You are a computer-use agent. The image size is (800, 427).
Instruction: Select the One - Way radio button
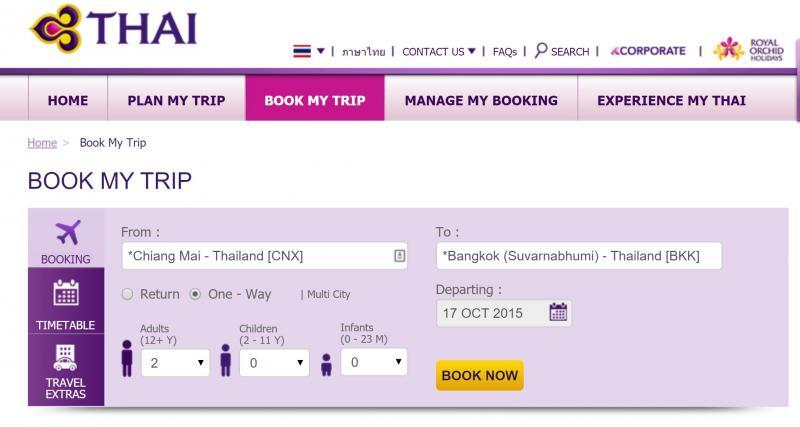click(x=195, y=294)
